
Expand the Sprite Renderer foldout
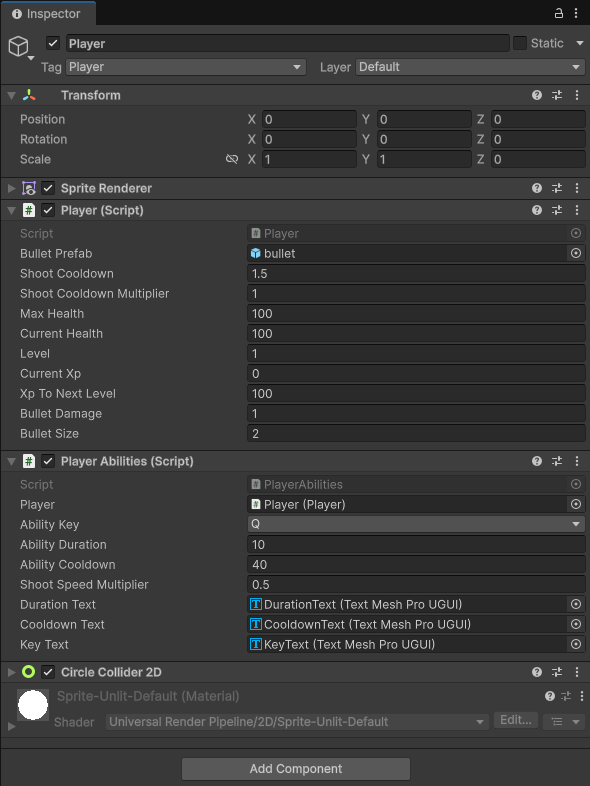point(12,188)
